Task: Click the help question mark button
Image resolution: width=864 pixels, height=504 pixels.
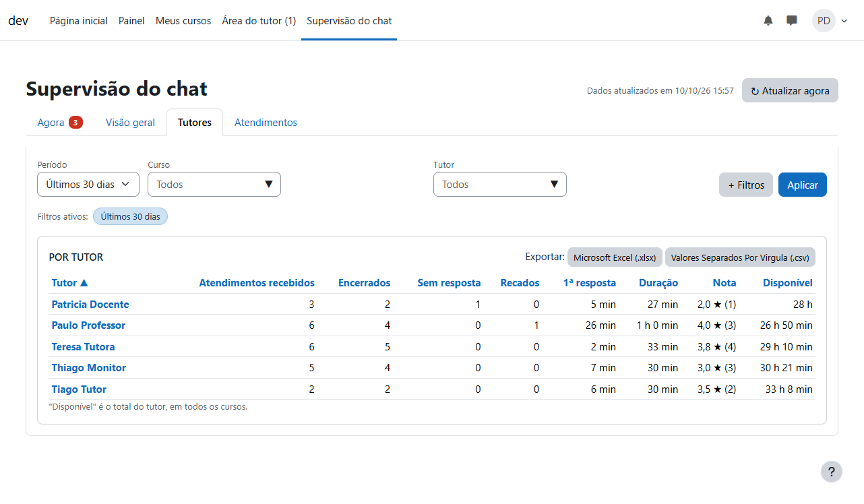Action: click(832, 472)
